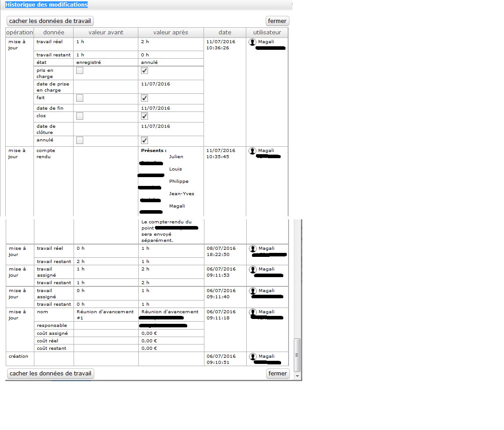Toggle the checked 'pris en charge' checkbox
The image size is (504, 430).
click(145, 71)
